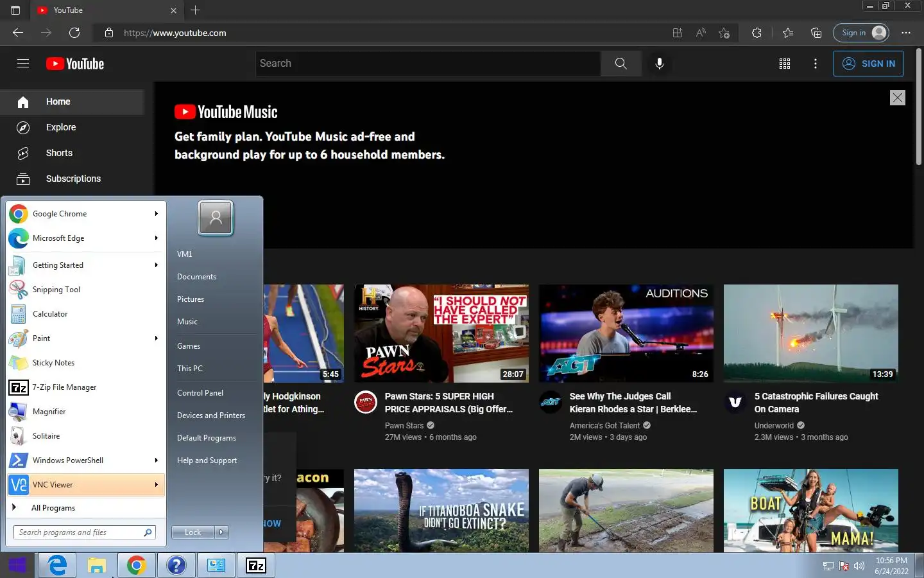The height and width of the screenshot is (578, 924).
Task: Open Shorts in the sidebar
Action: pos(72,153)
